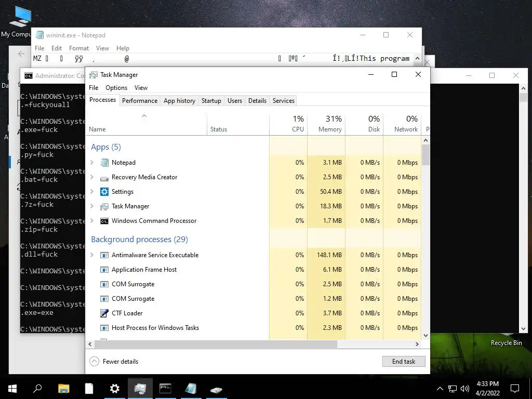Click the horizontal scrollbar in Task Manager
The image size is (532, 399).
click(216, 344)
